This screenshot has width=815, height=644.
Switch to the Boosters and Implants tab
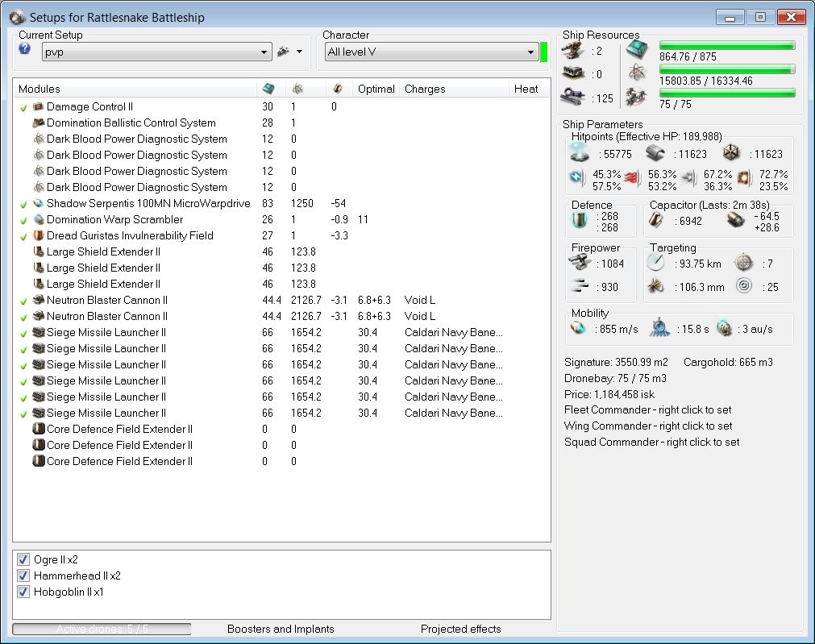pyautogui.click(x=281, y=629)
